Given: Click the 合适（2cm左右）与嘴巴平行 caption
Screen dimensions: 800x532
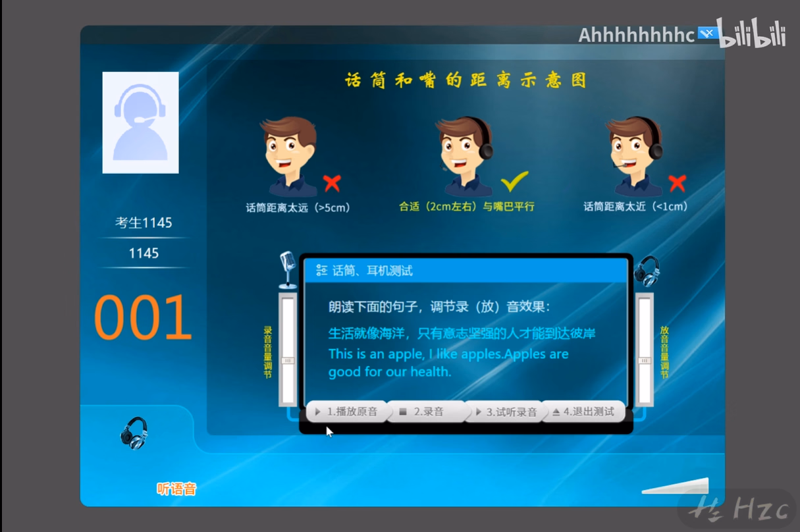Looking at the screenshot, I should tap(466, 206).
